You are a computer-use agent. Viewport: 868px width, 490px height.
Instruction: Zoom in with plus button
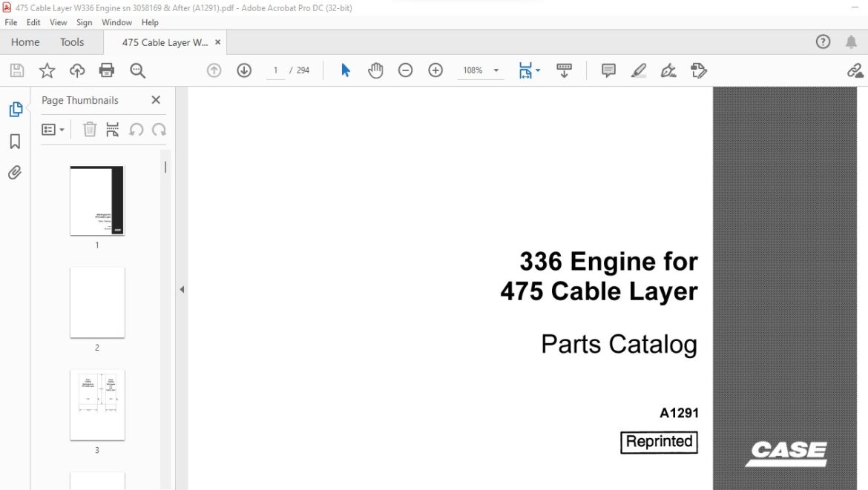coord(435,70)
